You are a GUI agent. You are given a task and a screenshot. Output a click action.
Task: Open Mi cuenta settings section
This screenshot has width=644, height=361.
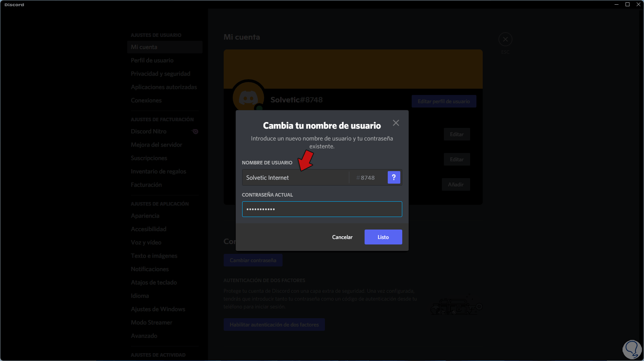(165, 47)
